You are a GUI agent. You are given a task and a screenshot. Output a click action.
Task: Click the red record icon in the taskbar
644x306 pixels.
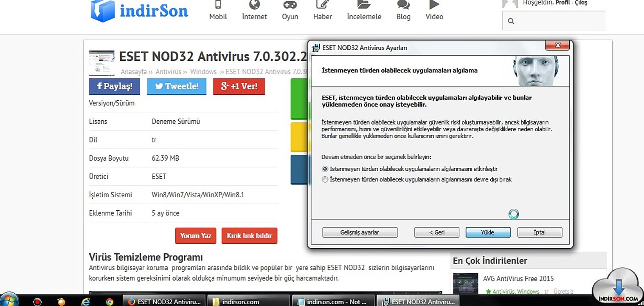pos(37,302)
